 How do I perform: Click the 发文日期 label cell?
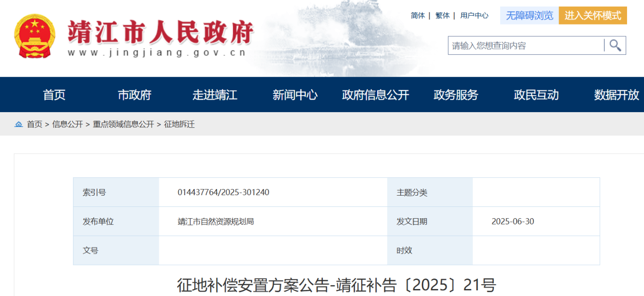click(x=430, y=222)
